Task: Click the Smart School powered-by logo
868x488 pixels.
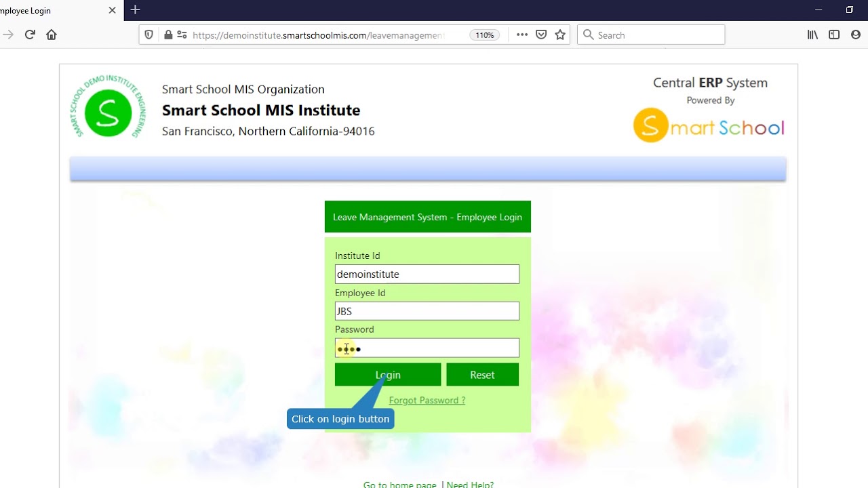Action: (x=709, y=125)
